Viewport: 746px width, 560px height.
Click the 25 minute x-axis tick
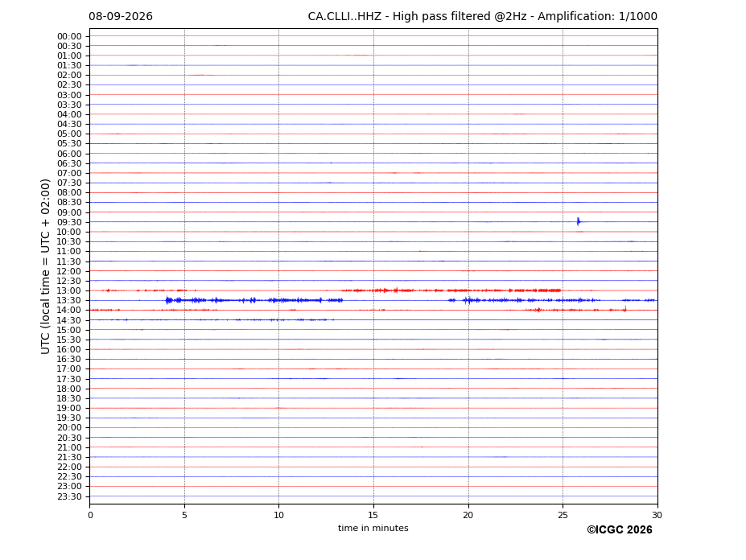563,515
